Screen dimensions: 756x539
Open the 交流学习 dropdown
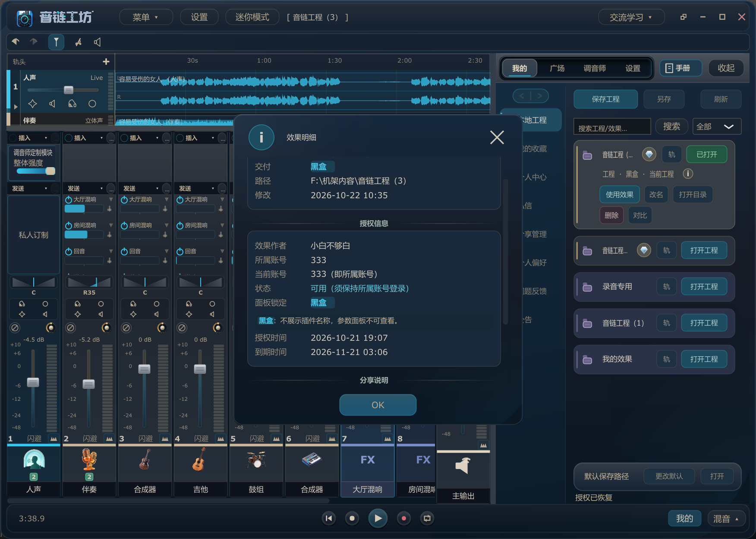coord(631,17)
